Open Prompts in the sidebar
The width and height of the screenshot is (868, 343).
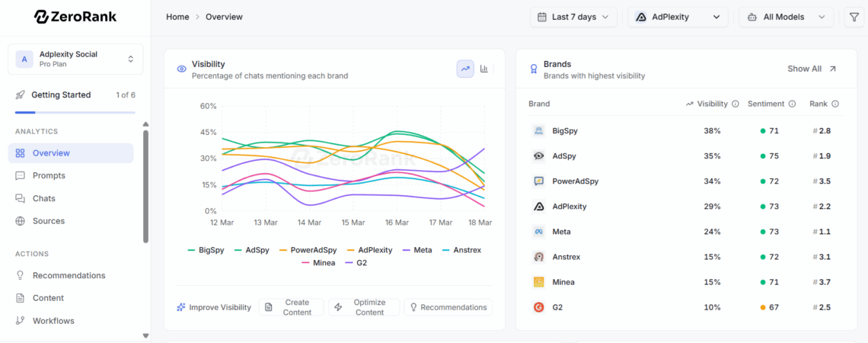point(49,175)
